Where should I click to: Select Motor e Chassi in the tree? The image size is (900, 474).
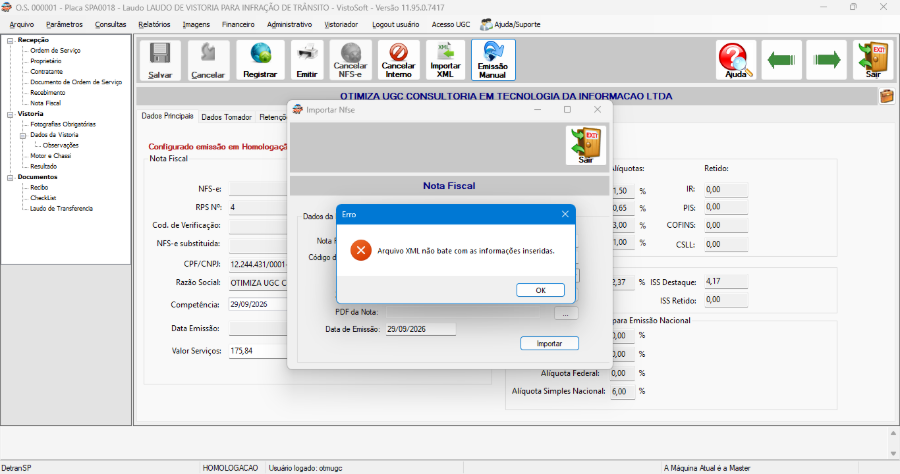pos(51,156)
